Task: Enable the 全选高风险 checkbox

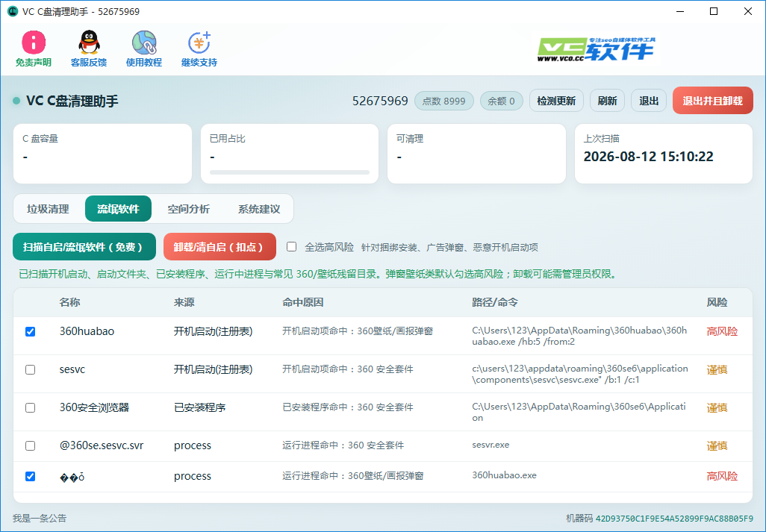Action: click(292, 247)
